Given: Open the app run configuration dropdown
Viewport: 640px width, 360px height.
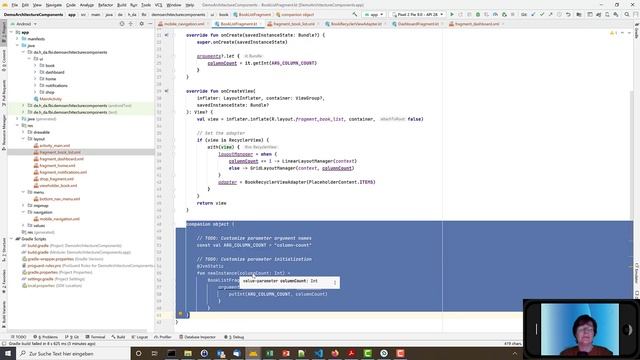Looking at the screenshot, I should point(374,15).
